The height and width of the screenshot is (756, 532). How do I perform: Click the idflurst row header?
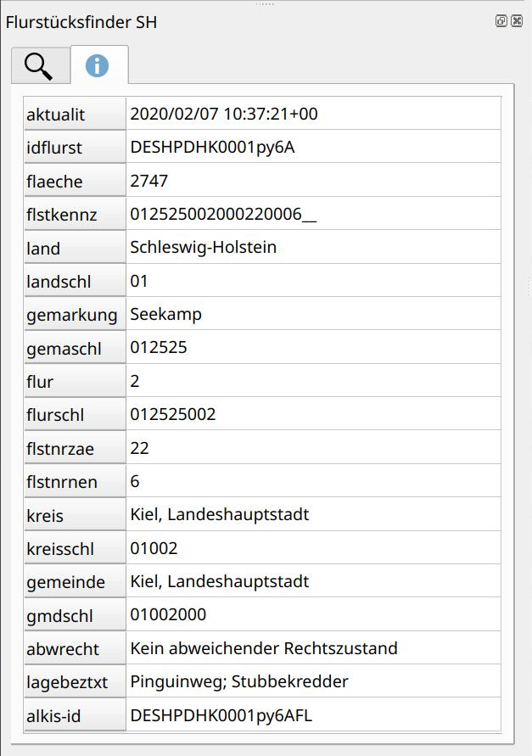(75, 148)
